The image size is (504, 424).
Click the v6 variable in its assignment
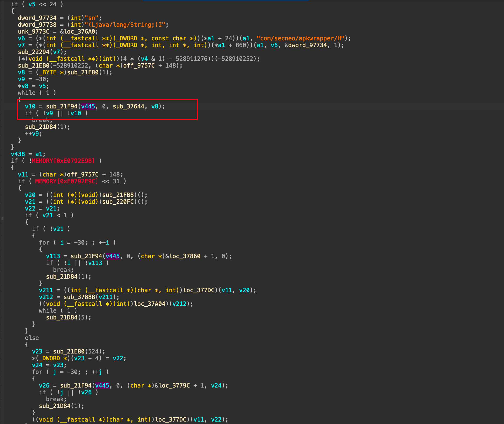[x=21, y=38]
